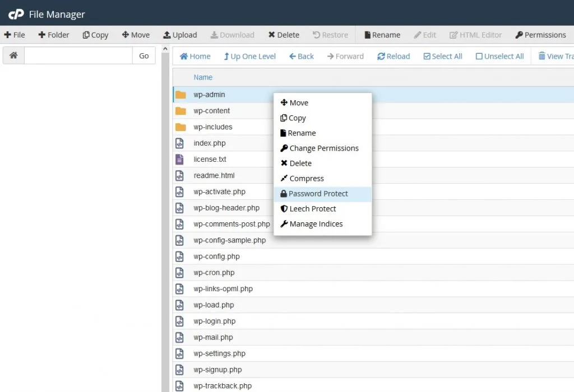Click the Restore toolbar button
The height and width of the screenshot is (392, 574).
pyautogui.click(x=330, y=35)
